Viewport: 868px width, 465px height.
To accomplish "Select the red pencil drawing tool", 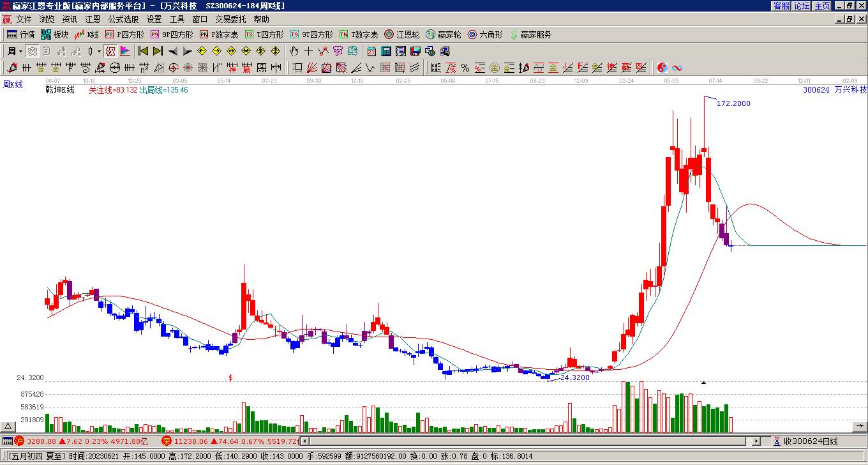I will coord(12,68).
